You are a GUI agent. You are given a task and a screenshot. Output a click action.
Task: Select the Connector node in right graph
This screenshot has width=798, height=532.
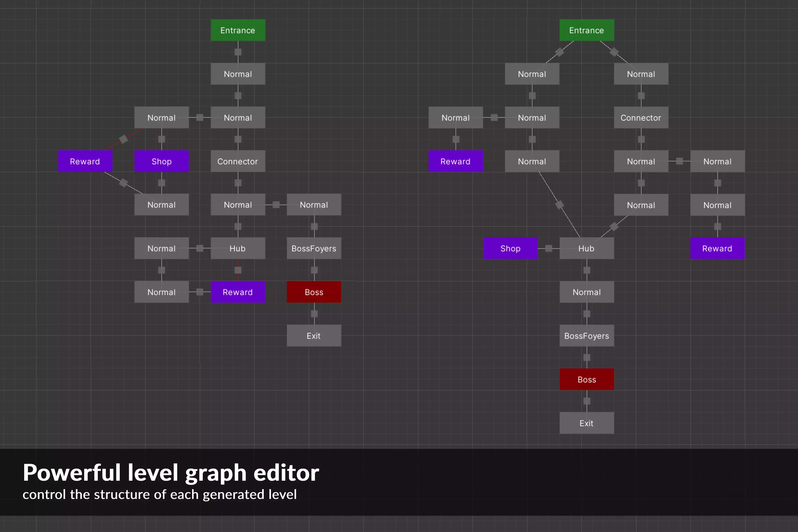coord(640,118)
